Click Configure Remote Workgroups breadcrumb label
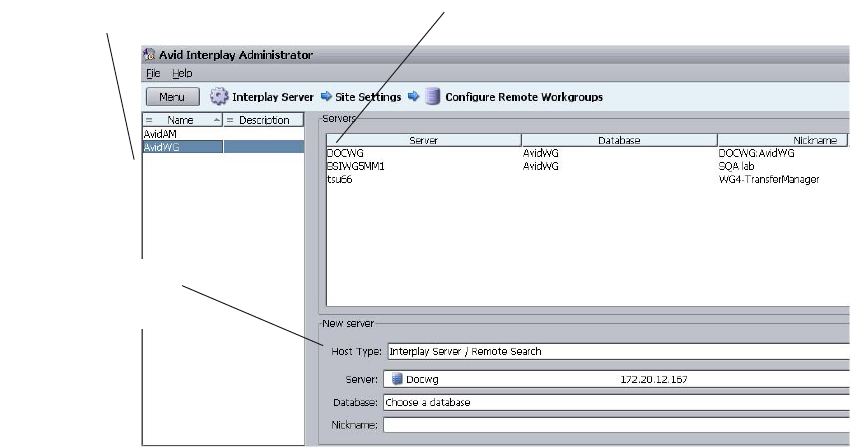The height and width of the screenshot is (448, 851). pyautogui.click(x=524, y=97)
